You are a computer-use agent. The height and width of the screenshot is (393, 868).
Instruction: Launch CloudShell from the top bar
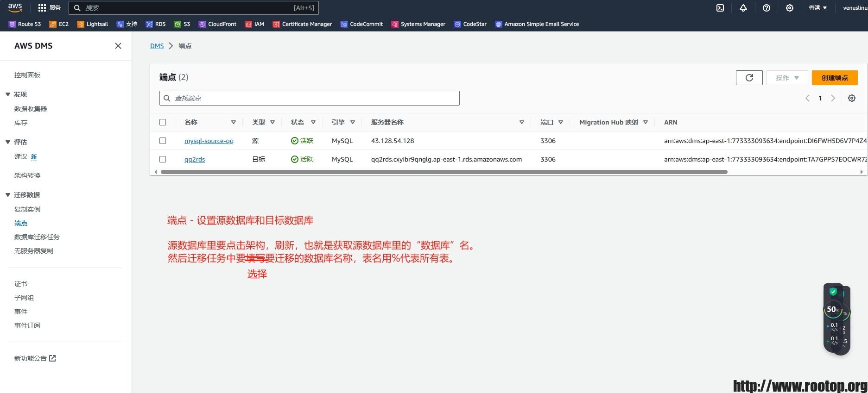[720, 8]
